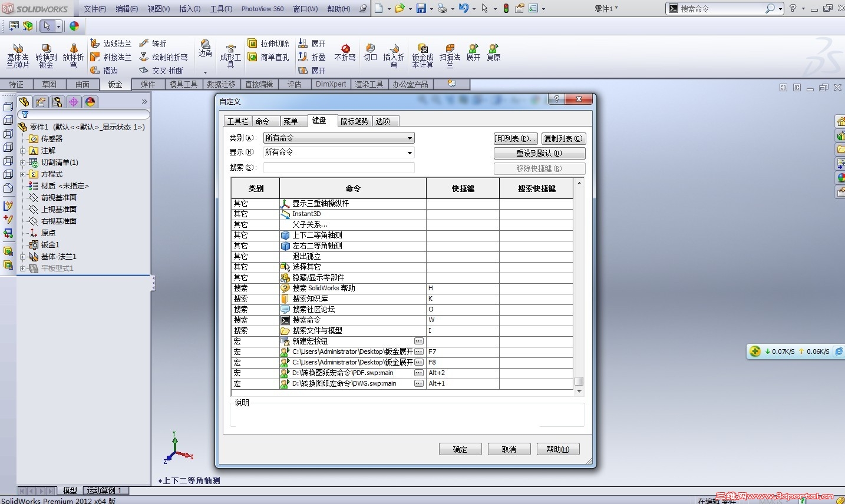Screen dimensions: 845x504
Task: Click the 重设到默认 button
Action: [539, 153]
